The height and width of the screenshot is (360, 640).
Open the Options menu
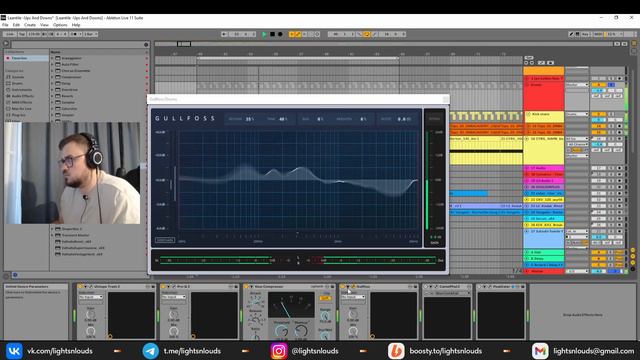tap(60, 25)
